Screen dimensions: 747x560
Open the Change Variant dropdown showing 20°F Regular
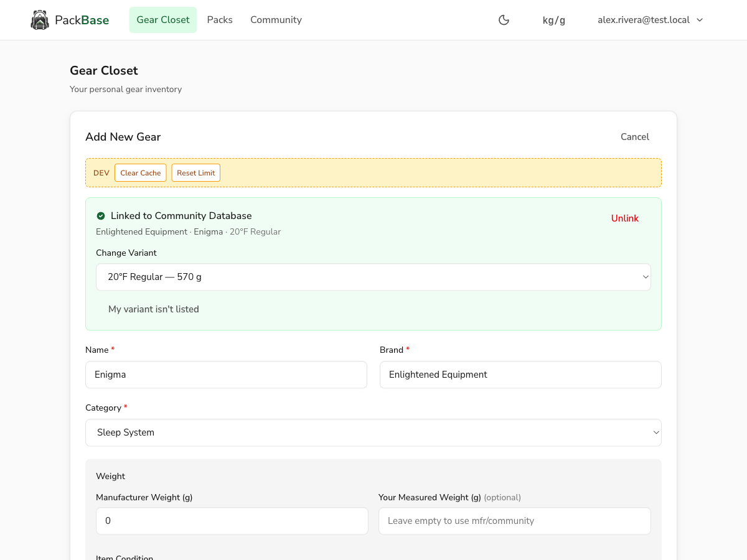[374, 277]
